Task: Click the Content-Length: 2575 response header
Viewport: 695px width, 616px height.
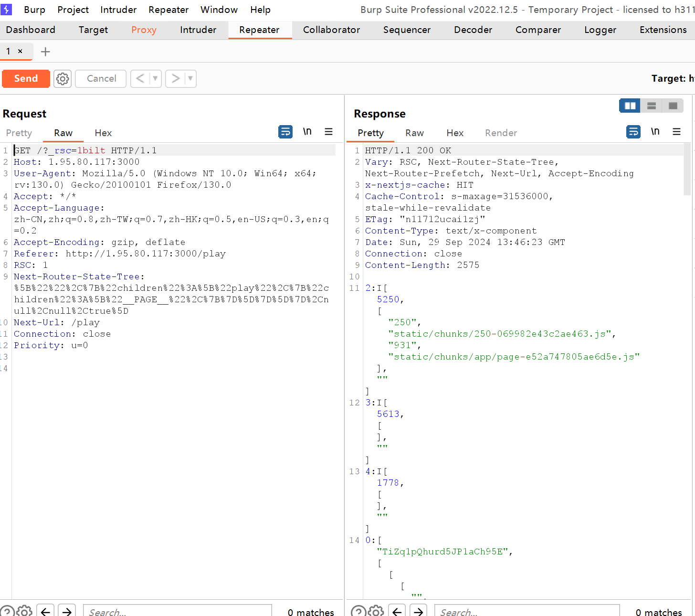Action: [x=422, y=265]
